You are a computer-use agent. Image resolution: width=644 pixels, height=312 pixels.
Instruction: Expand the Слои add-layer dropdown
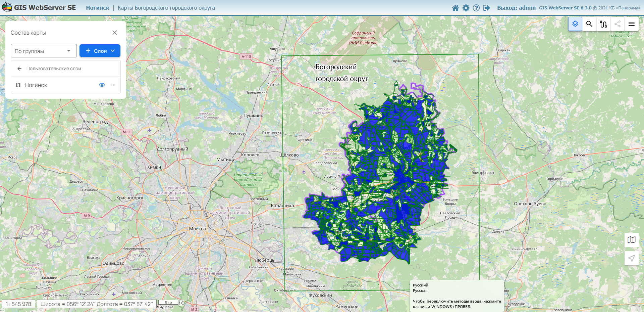100,51
